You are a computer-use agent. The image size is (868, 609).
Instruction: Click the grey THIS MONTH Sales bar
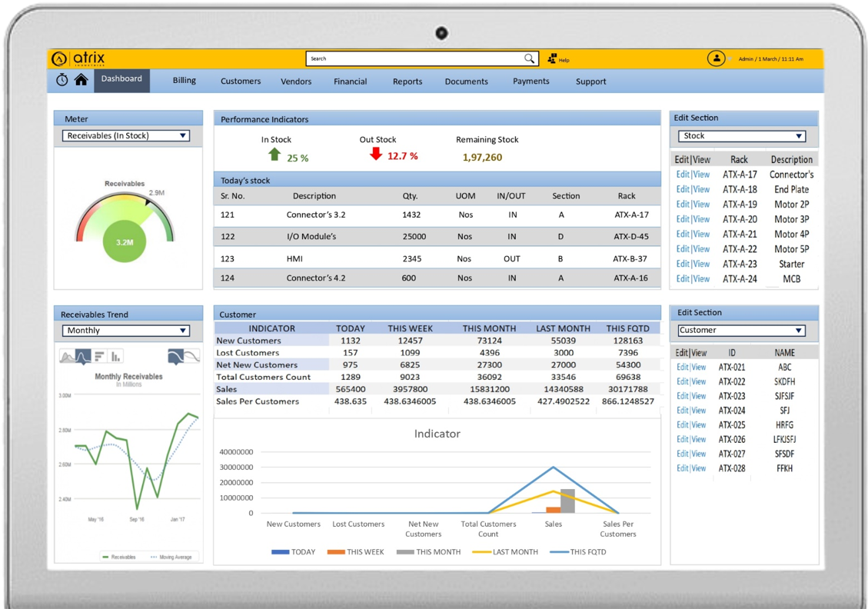[567, 501]
